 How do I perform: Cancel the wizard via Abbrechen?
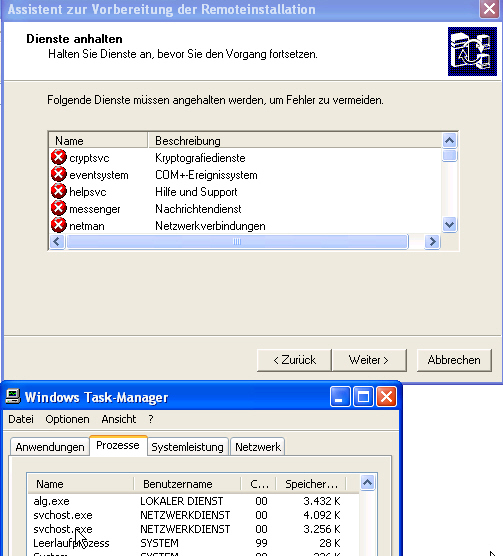pyautogui.click(x=454, y=360)
